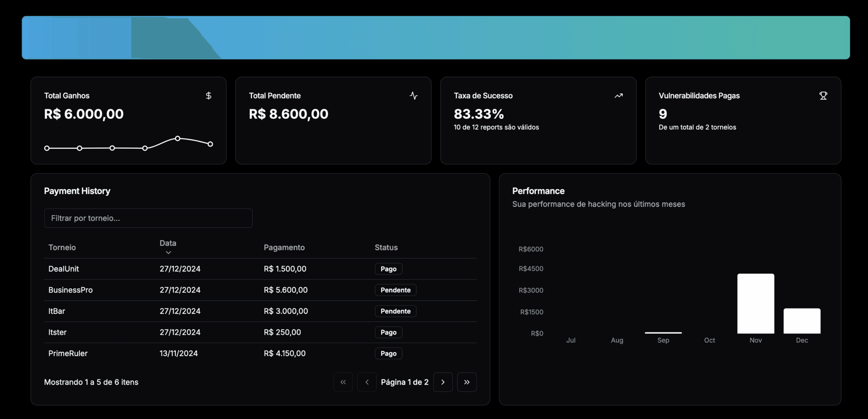868x419 pixels.
Task: Click the Torneio column header
Action: coord(62,247)
